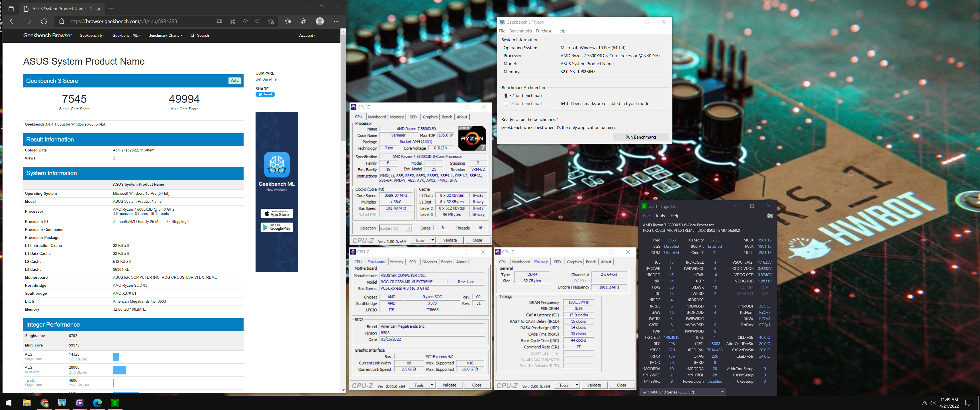Open volume control in system tray
The width and height of the screenshot is (980, 410).
pyautogui.click(x=932, y=403)
